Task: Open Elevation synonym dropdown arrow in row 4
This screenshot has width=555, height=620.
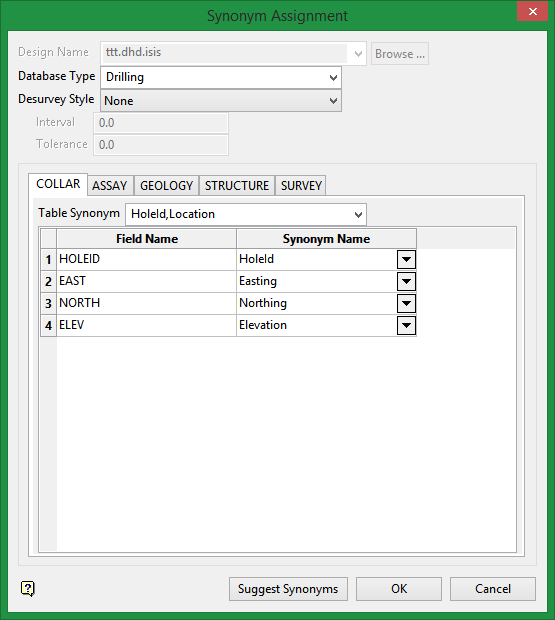Action: (406, 326)
